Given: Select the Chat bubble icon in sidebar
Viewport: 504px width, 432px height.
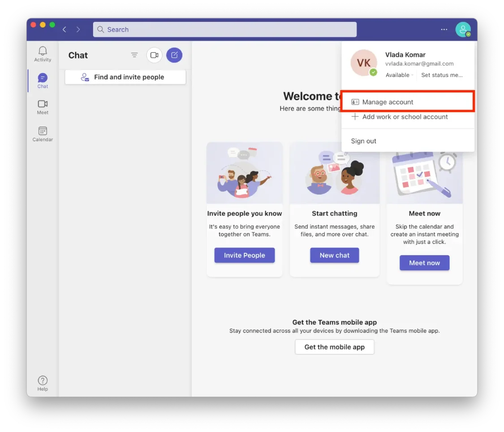Looking at the screenshot, I should pos(43,78).
